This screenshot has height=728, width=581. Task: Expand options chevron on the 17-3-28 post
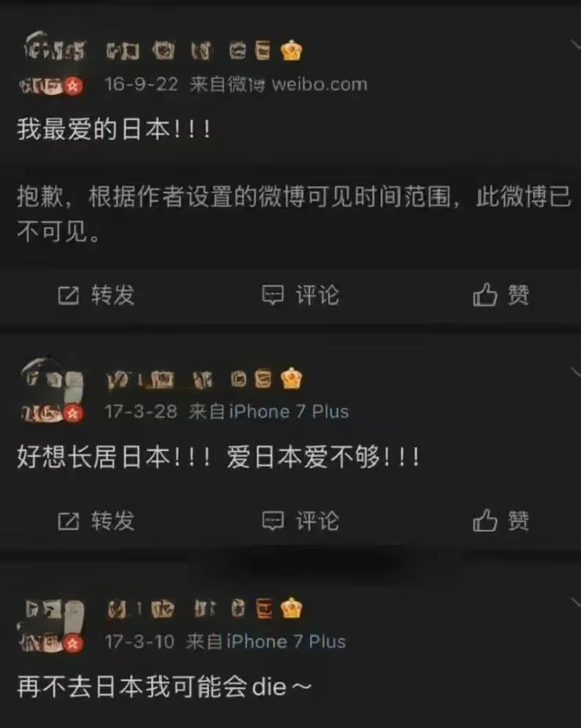click(x=576, y=371)
